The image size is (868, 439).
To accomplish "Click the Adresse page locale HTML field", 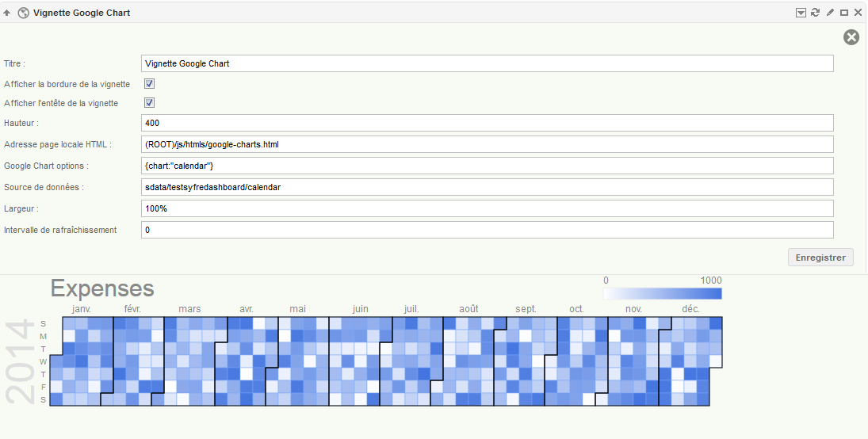I will pos(488,144).
